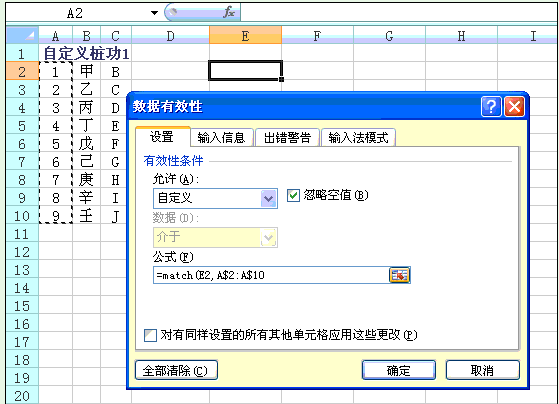Viewport: 559px width, 404px height.
Task: Click the select-all corner of the worksheet
Action: pos(22,35)
